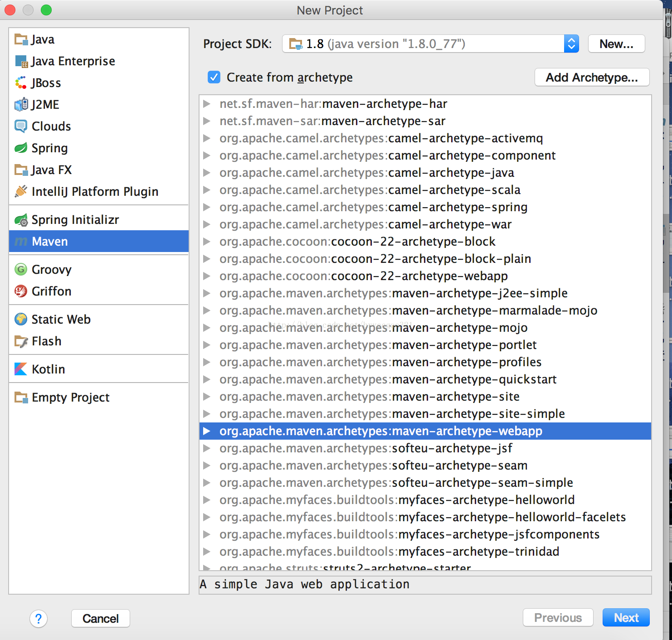The width and height of the screenshot is (672, 640).
Task: Select the Java project type icon
Action: [x=21, y=39]
